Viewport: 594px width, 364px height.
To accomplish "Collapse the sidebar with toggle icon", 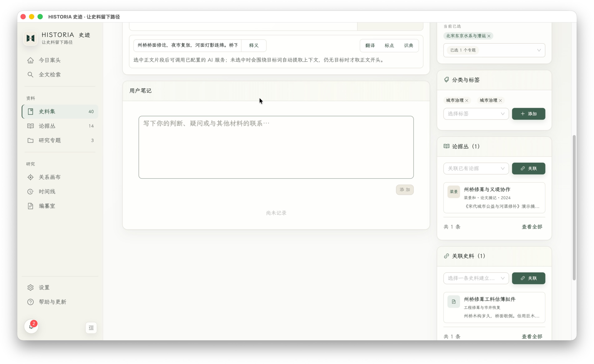I will pyautogui.click(x=91, y=328).
